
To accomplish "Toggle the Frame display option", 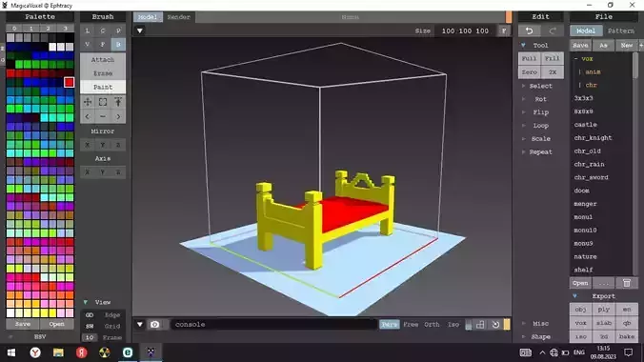I will click(x=112, y=337).
